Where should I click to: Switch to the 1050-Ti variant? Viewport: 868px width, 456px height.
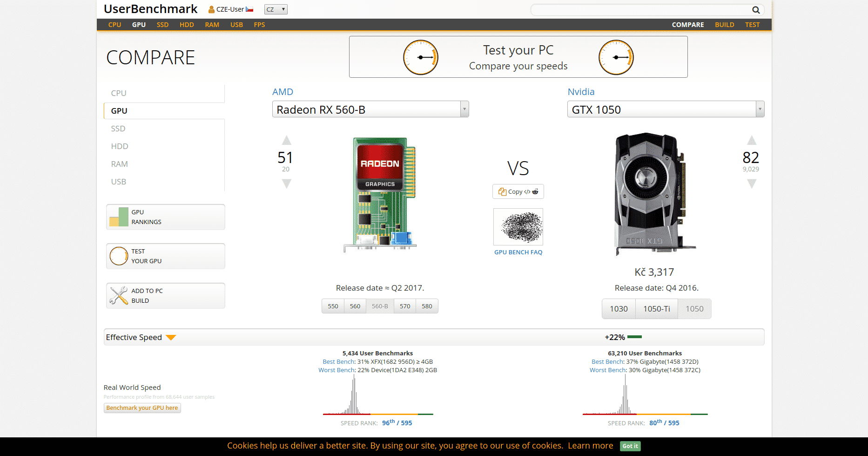tap(656, 309)
